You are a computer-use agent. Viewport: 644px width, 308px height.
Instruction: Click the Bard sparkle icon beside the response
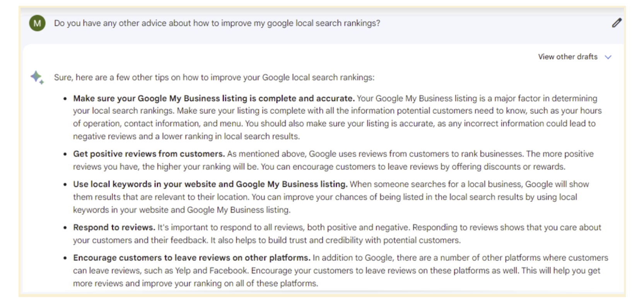[x=37, y=77]
